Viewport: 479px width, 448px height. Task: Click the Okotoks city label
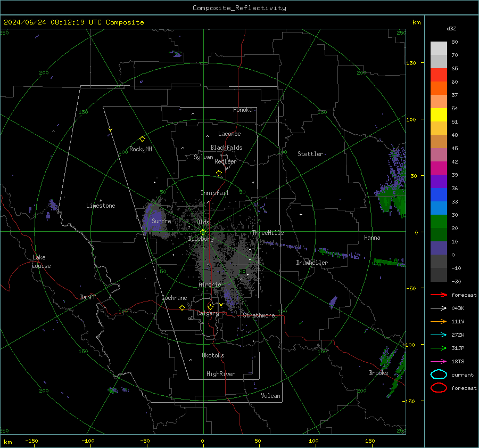coord(213,356)
